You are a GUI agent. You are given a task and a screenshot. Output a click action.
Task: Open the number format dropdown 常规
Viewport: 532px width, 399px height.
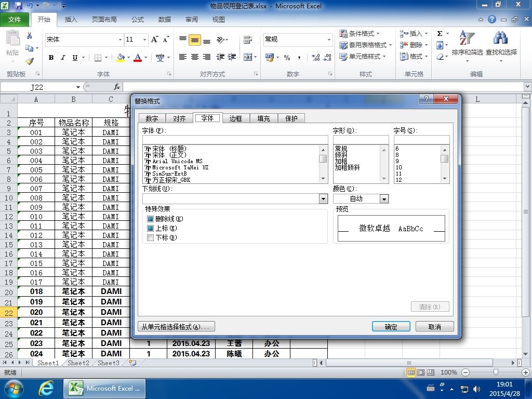click(329, 39)
